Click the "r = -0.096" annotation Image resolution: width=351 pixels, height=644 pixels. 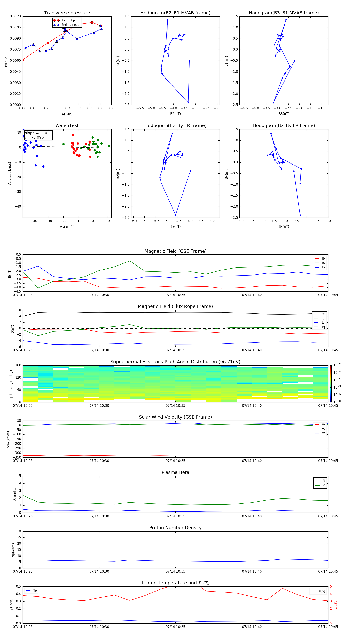pyautogui.click(x=35, y=137)
